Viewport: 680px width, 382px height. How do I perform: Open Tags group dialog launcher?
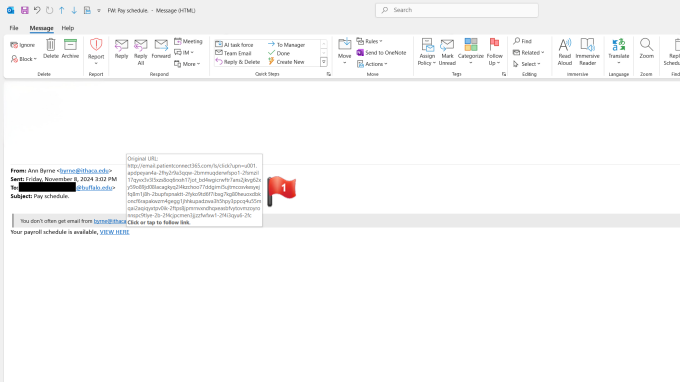coord(503,74)
